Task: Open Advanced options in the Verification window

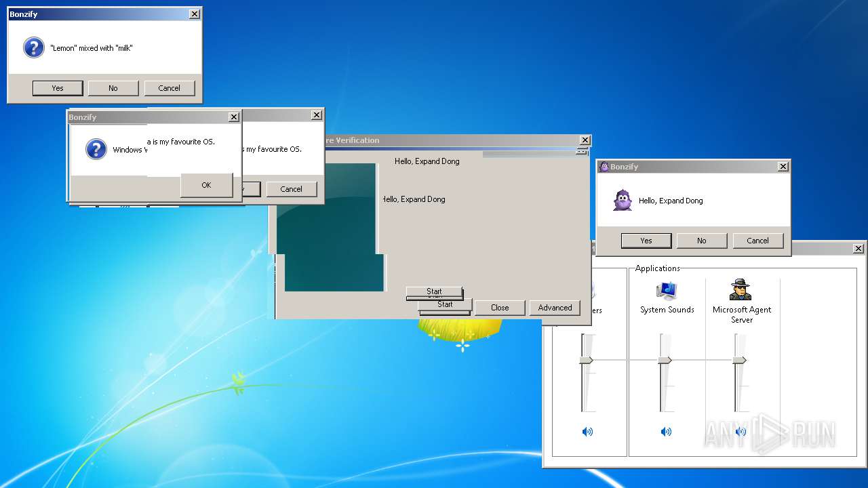Action: pos(555,308)
